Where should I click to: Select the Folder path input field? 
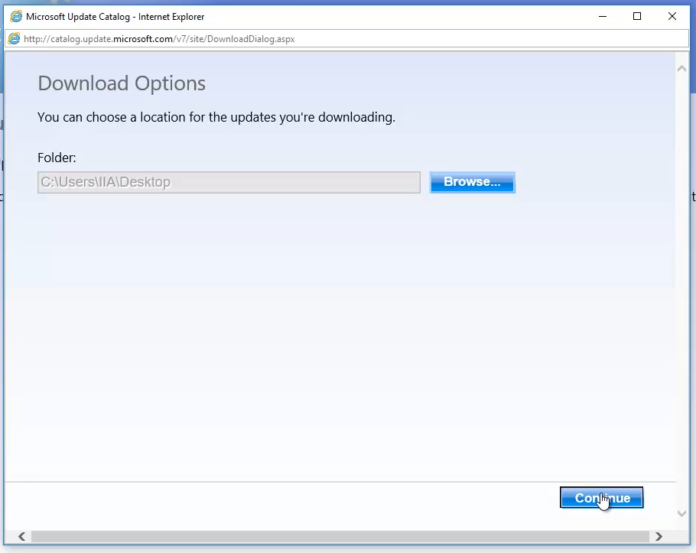click(229, 182)
